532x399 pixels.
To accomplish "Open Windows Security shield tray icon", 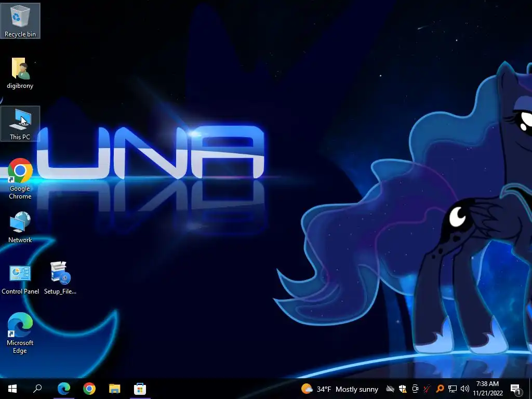I will (403, 389).
